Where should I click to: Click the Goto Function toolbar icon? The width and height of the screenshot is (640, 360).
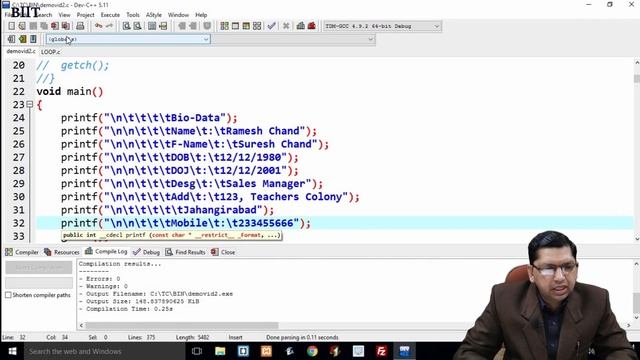pos(152,26)
